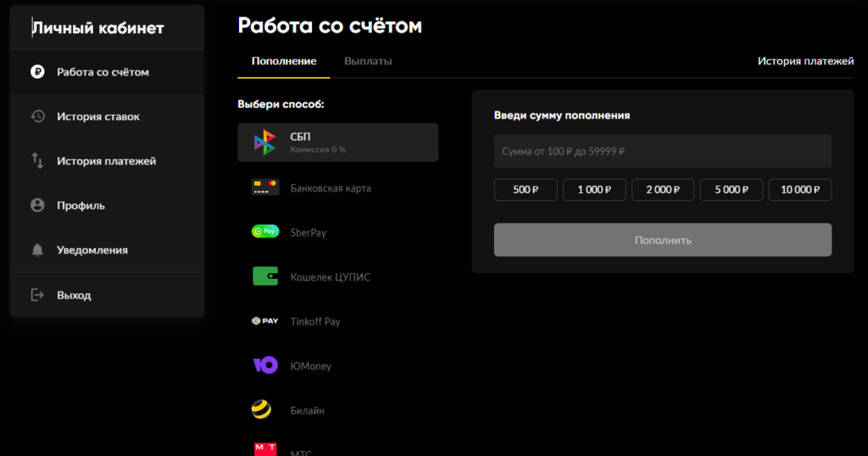Choose Tinkoff Pay payment method
The image size is (868, 456).
tap(337, 321)
